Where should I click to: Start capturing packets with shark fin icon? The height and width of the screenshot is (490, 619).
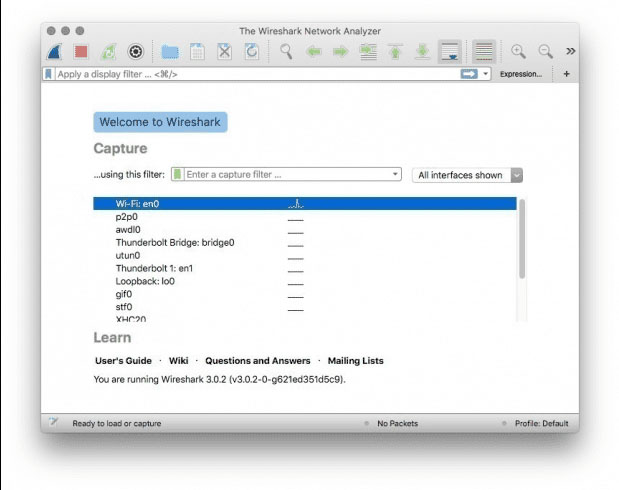pyautogui.click(x=57, y=51)
